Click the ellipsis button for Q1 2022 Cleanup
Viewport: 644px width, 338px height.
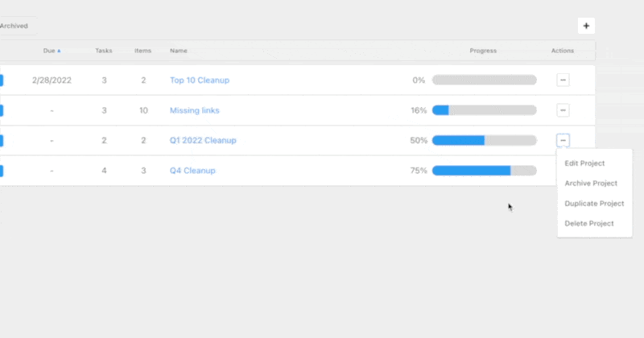563,140
